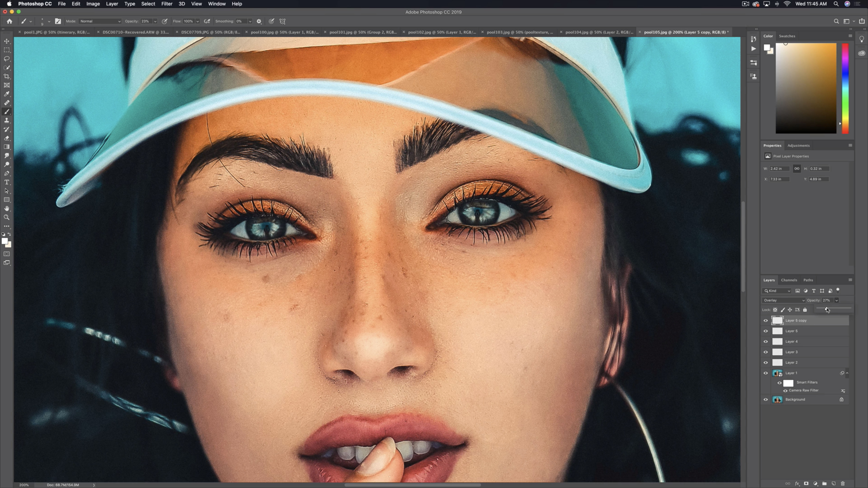Click the Y position input field
868x488 pixels.
click(x=818, y=179)
